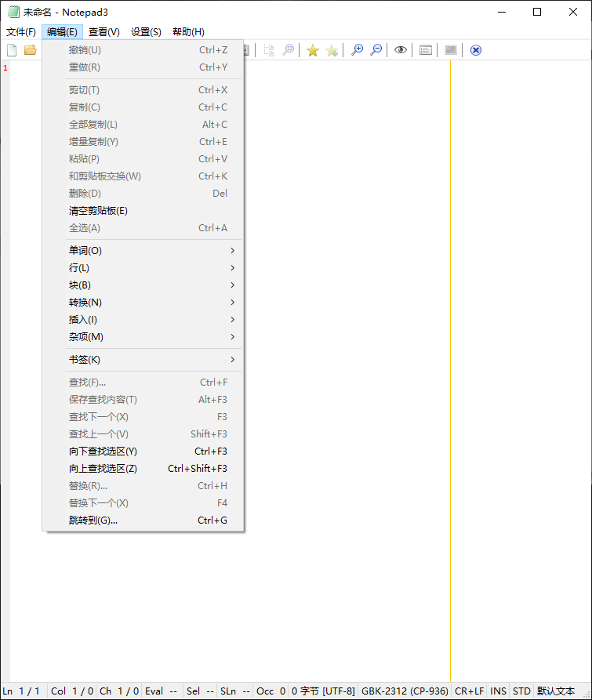Screen dimensions: 592x700
Task: Close the 编辑(E) menu
Action: pyautogui.click(x=62, y=32)
